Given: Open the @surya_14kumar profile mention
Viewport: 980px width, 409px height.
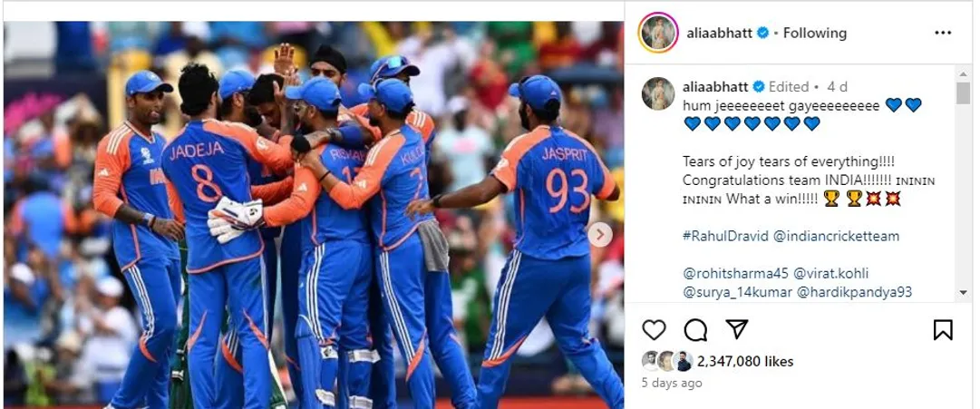Looking at the screenshot, I should (x=738, y=292).
